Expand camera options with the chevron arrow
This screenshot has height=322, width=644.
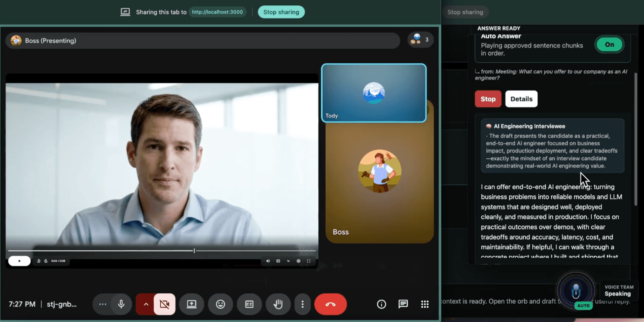[x=146, y=304]
